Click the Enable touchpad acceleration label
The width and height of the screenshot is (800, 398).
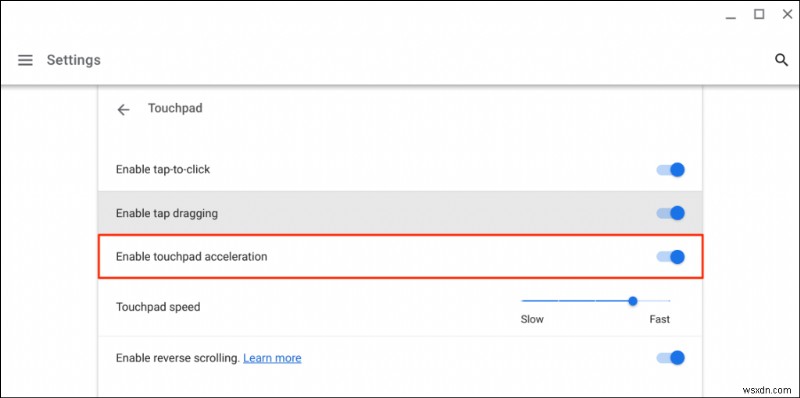coord(191,257)
